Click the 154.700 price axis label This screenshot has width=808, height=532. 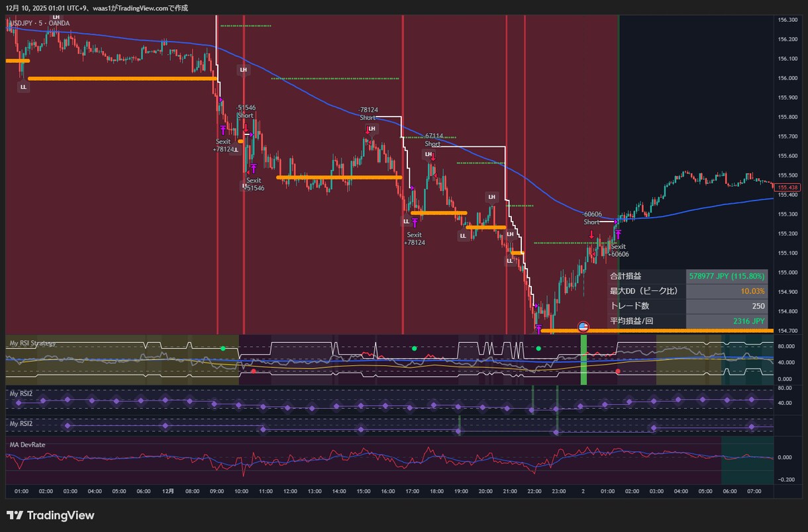(787, 331)
